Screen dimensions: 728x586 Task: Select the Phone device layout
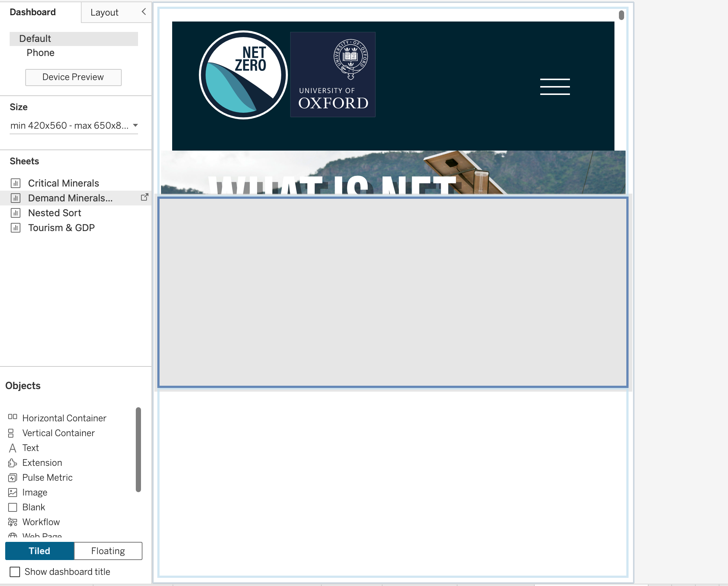point(40,53)
